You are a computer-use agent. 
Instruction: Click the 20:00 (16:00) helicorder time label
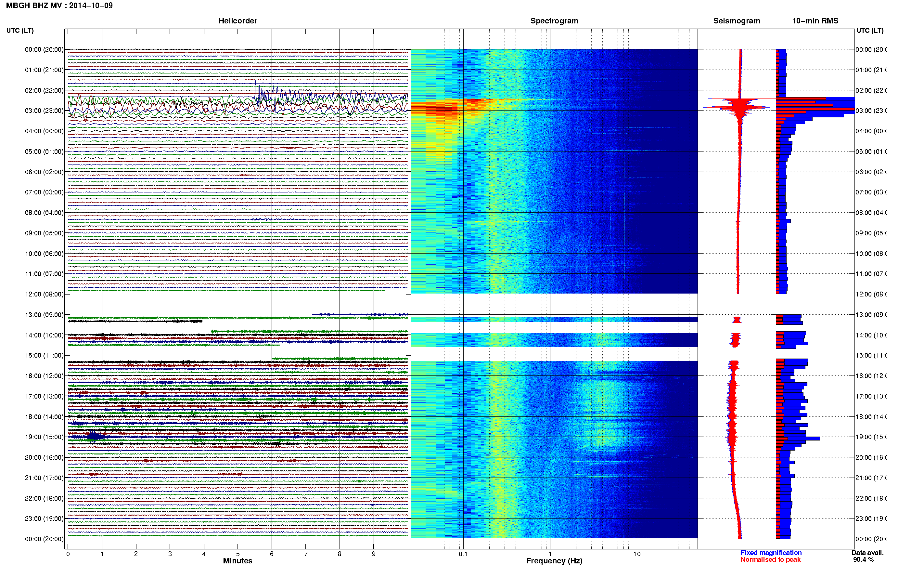pyautogui.click(x=44, y=458)
